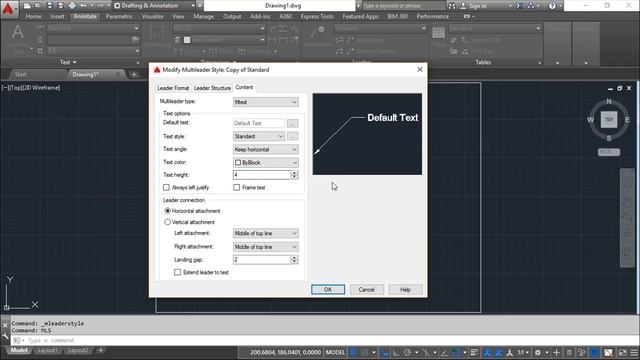Select Vertical attachment radio button

pyautogui.click(x=167, y=222)
